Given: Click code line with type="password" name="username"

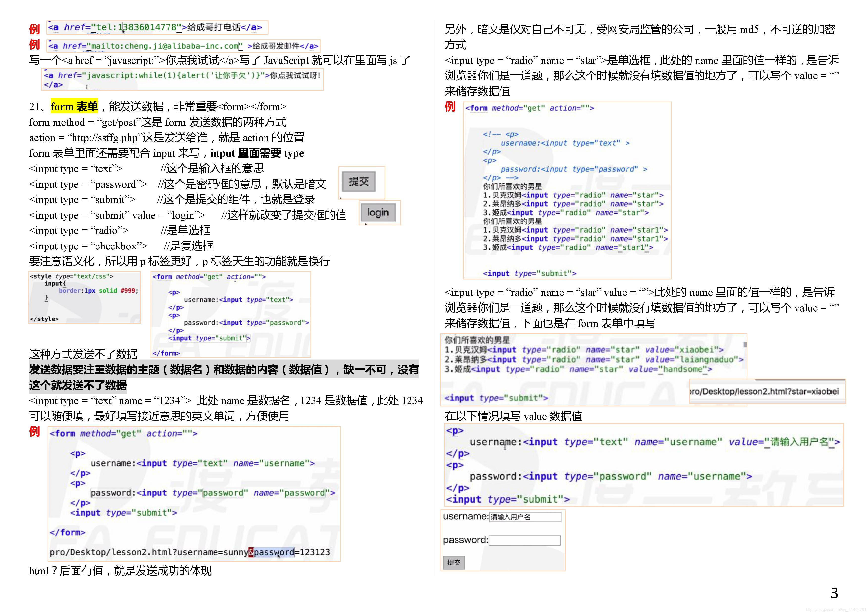Looking at the screenshot, I should 611,476.
